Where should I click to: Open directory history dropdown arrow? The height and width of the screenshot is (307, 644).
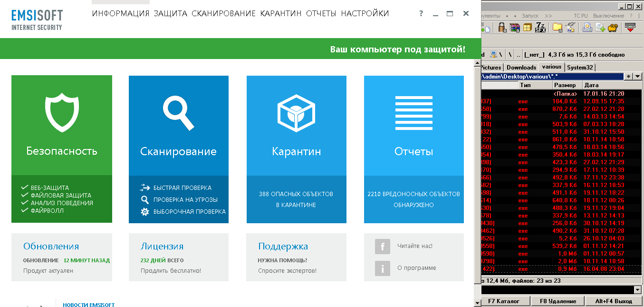click(638, 77)
